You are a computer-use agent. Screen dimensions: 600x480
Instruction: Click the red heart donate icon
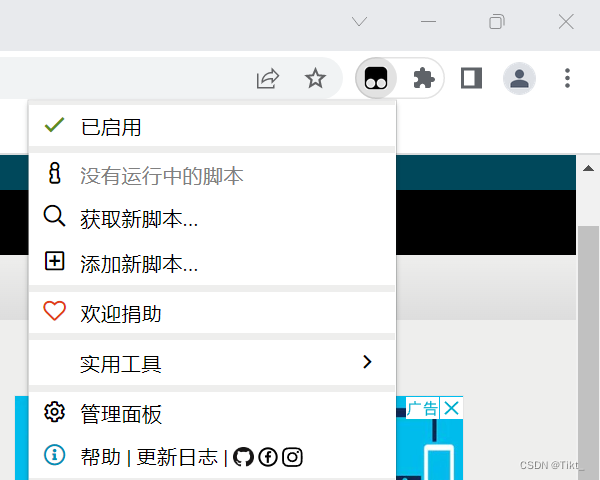pyautogui.click(x=54, y=310)
